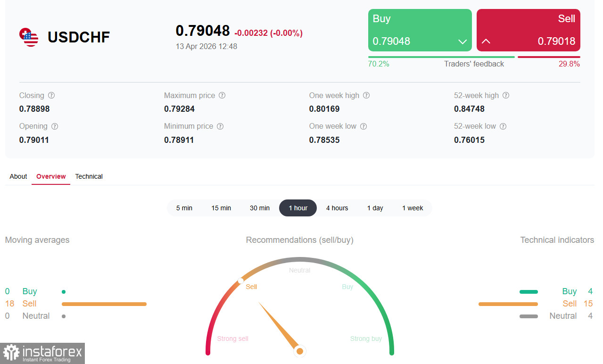The image size is (603, 364).
Task: Click the Technical indicators green Buy bar
Action: (x=529, y=292)
